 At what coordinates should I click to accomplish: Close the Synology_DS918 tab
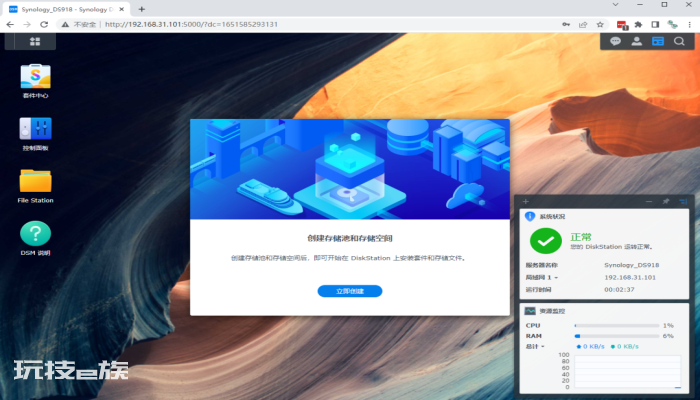pos(121,9)
